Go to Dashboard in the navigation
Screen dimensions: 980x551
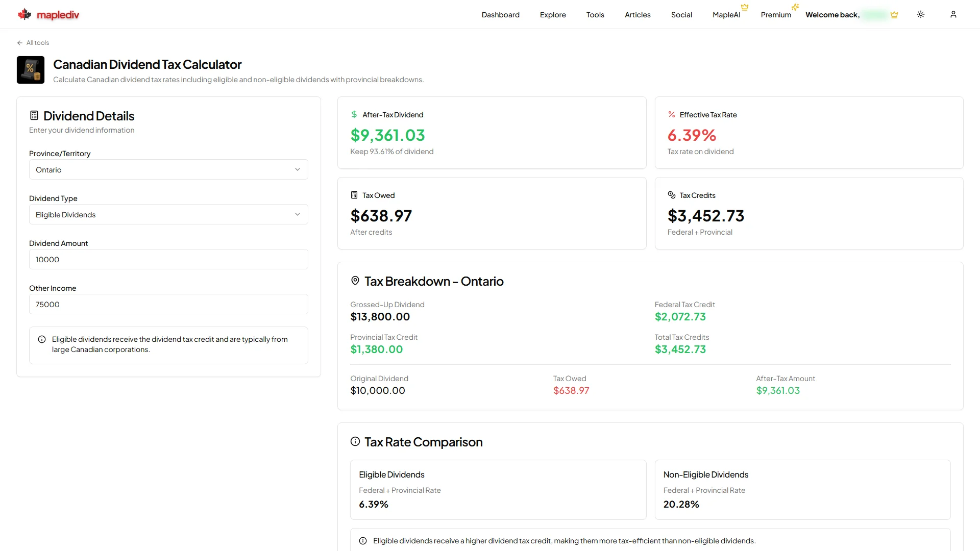(500, 15)
